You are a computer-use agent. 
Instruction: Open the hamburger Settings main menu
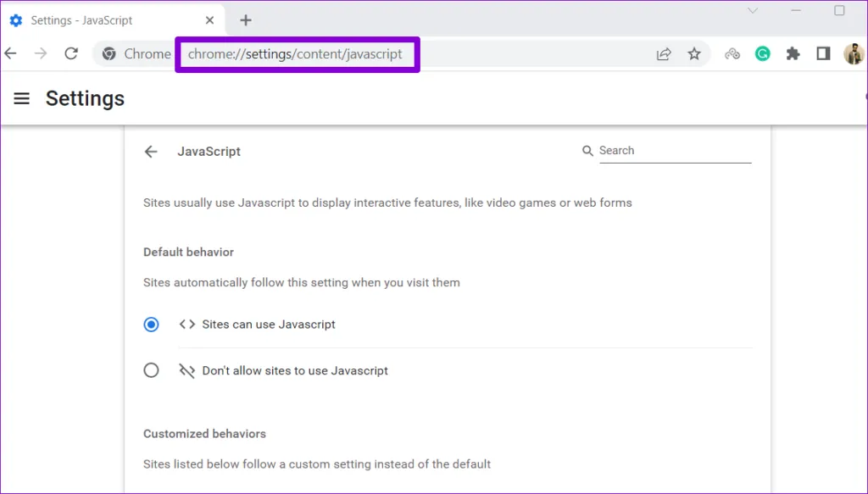[x=22, y=99]
